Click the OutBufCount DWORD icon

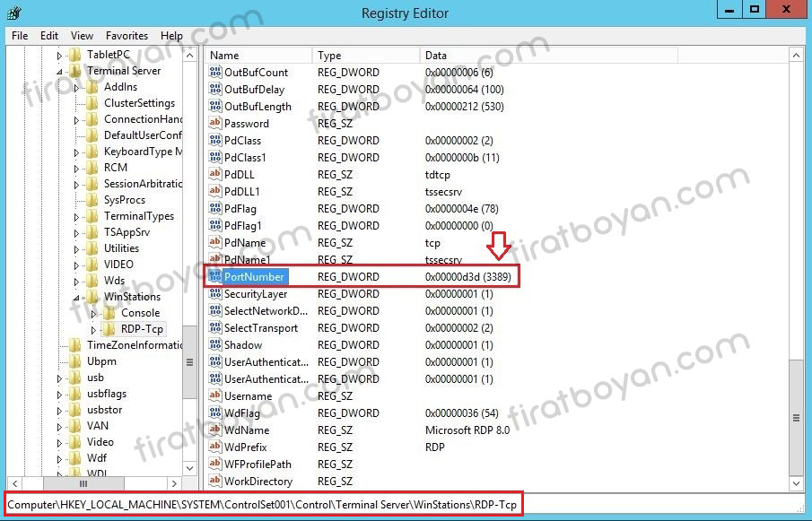[x=215, y=73]
